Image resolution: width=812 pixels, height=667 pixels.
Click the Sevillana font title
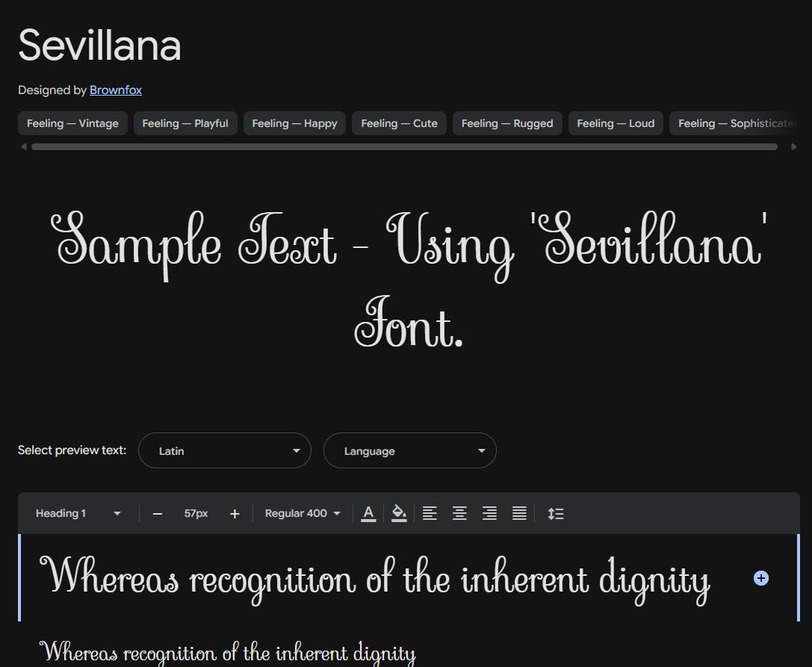99,45
